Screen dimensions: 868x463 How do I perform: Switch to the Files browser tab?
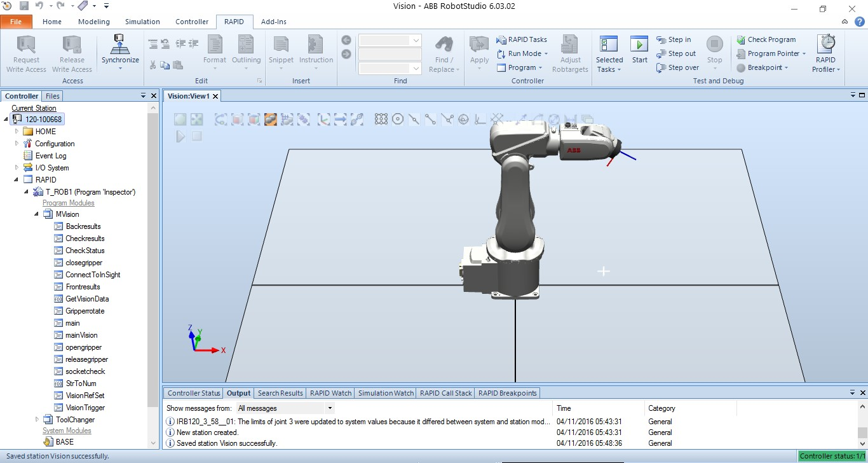point(53,96)
